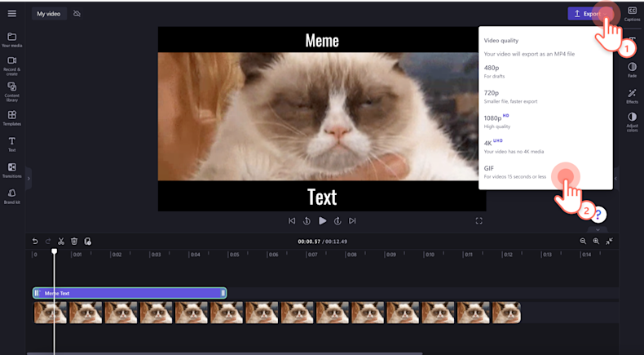This screenshot has height=355, width=644.
Task: Expand the left sidebar panel arrow
Action: click(x=29, y=179)
